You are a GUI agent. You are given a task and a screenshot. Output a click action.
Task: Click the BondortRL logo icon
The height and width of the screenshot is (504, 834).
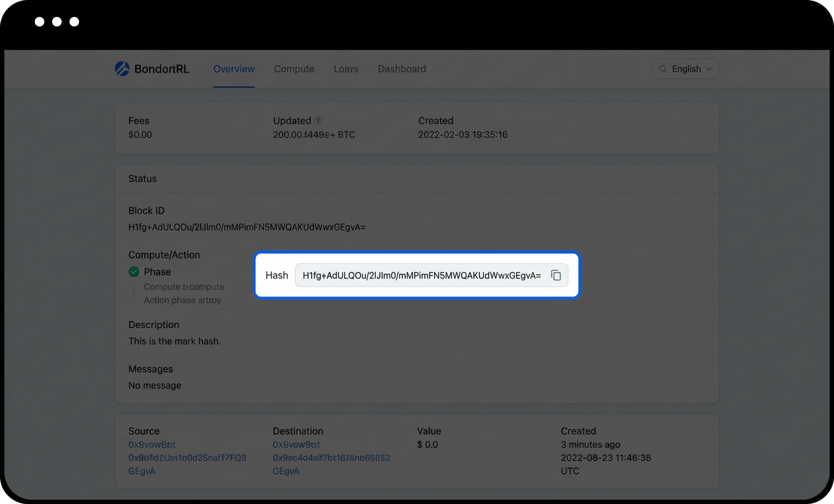122,69
